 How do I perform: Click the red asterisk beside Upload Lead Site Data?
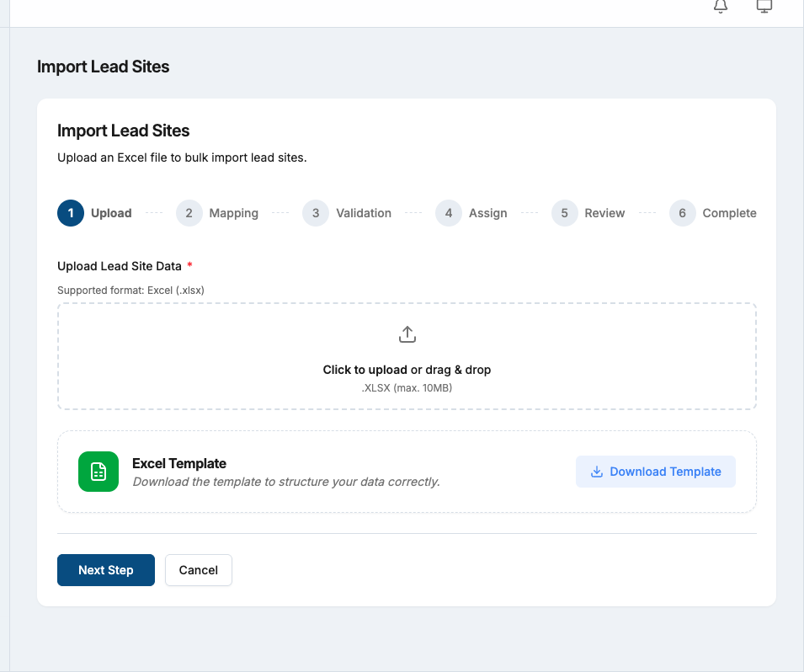tap(189, 265)
